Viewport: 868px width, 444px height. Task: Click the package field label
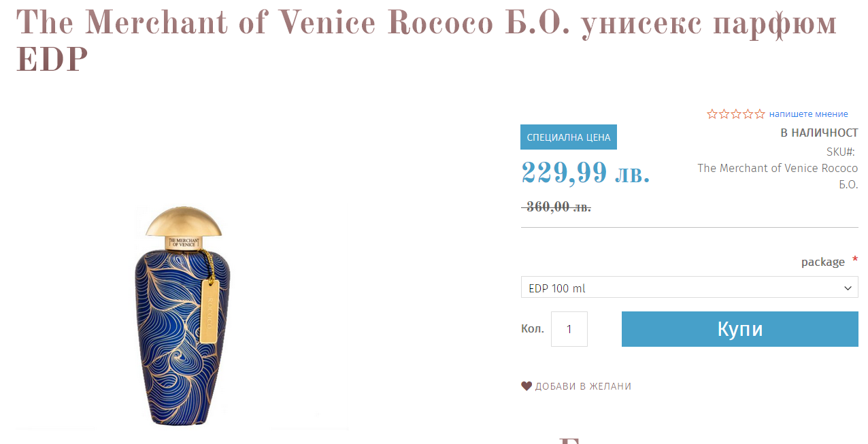(822, 262)
